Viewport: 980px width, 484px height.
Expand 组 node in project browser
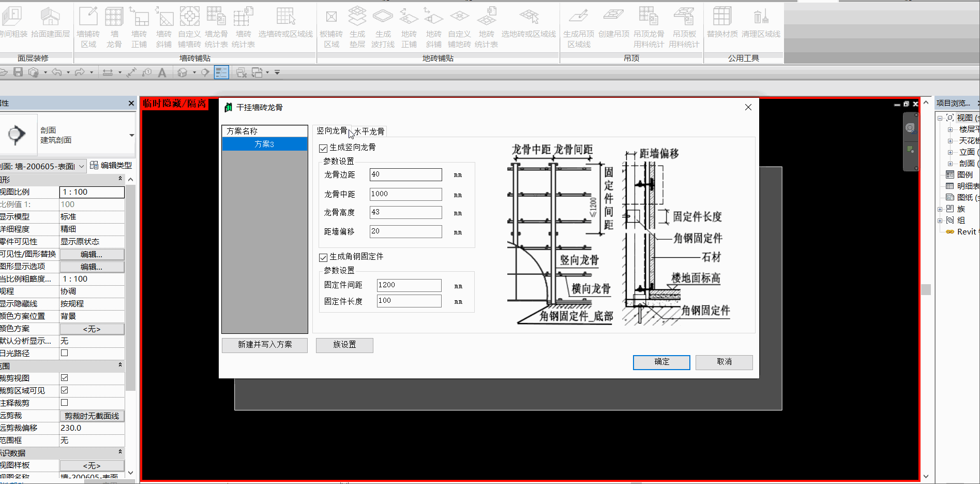pyautogui.click(x=940, y=221)
